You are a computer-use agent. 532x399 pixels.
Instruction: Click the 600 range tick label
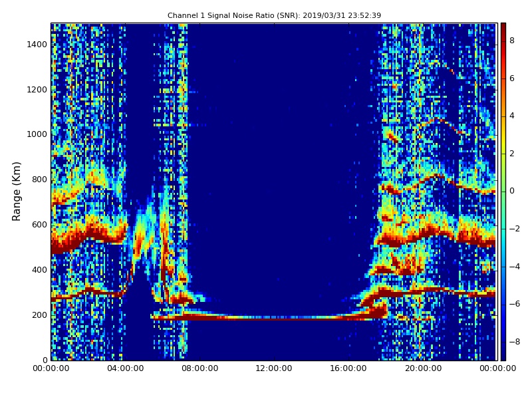coord(39,225)
